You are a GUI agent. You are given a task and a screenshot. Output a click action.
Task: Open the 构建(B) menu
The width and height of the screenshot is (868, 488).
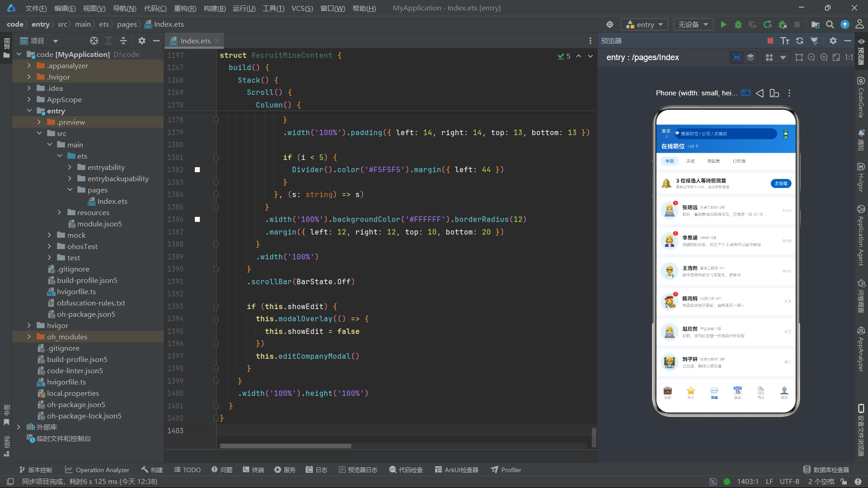pyautogui.click(x=215, y=8)
